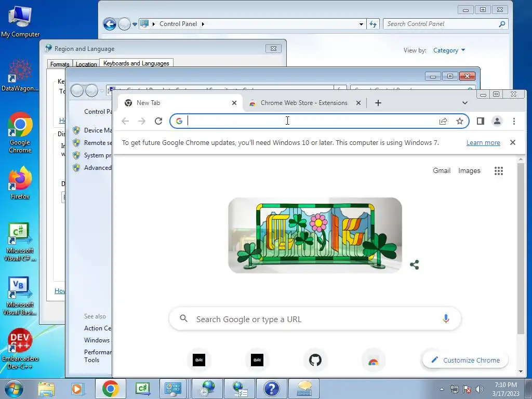532x399 pixels.
Task: Open the Images link
Action: (x=469, y=170)
